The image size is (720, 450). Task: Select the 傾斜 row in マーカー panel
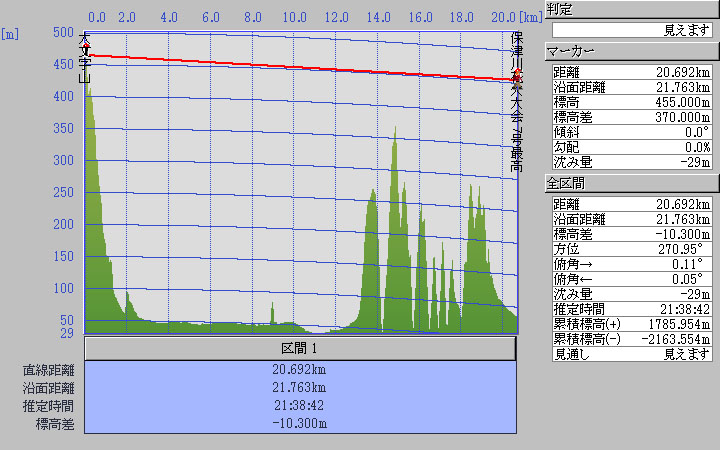[632, 131]
